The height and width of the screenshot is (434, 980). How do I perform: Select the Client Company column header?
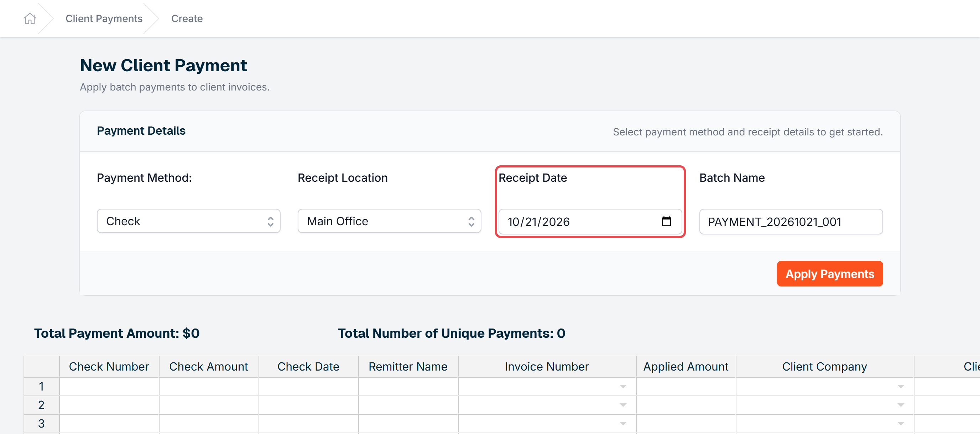click(825, 367)
